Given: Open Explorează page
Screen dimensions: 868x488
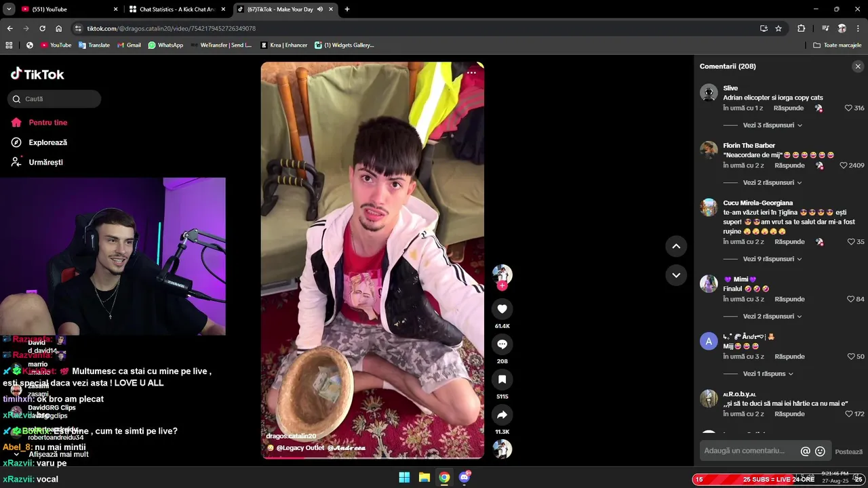Looking at the screenshot, I should coord(39,142).
